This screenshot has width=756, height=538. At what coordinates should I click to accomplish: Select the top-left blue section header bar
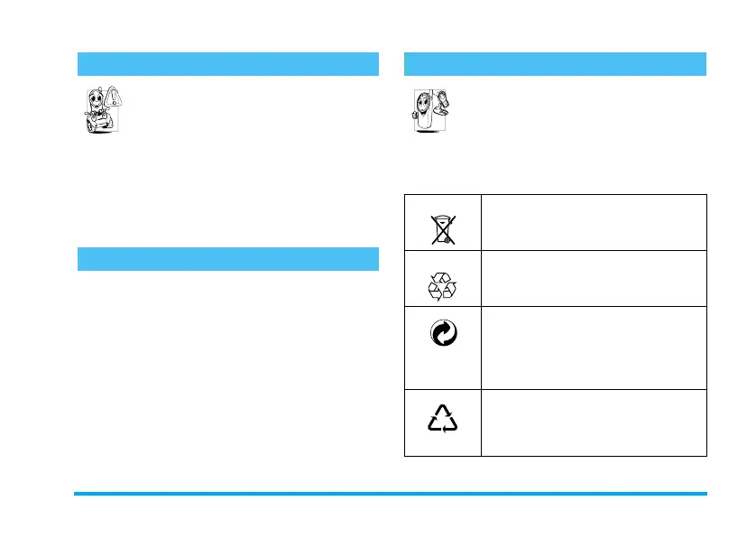[x=227, y=63]
